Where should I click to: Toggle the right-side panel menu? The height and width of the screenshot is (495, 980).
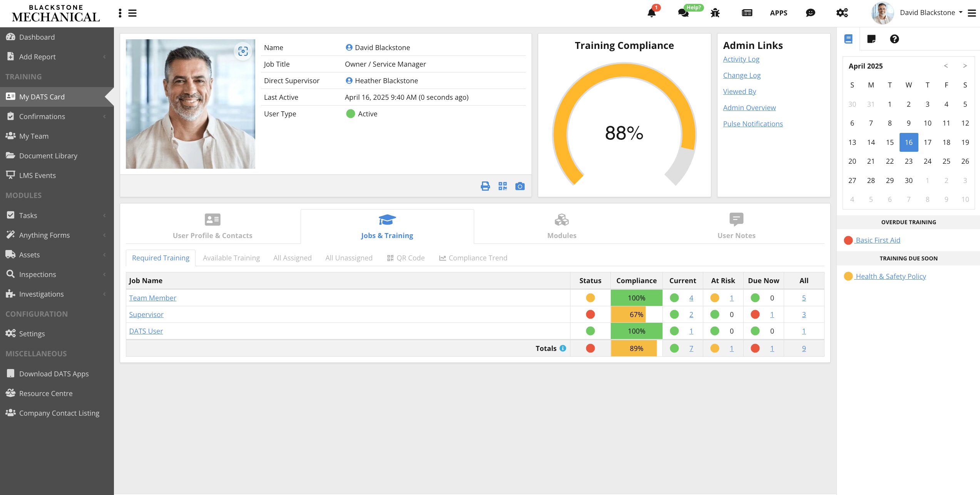972,13
